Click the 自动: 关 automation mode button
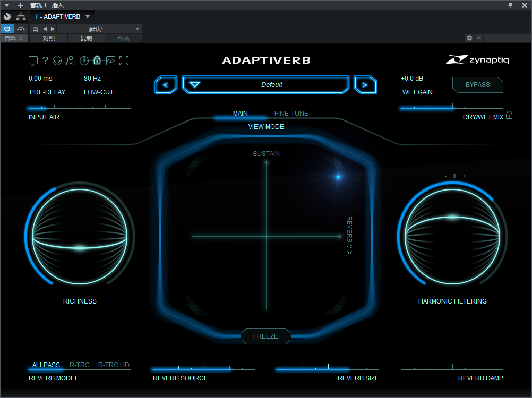This screenshot has width=532, height=398. pos(14,38)
